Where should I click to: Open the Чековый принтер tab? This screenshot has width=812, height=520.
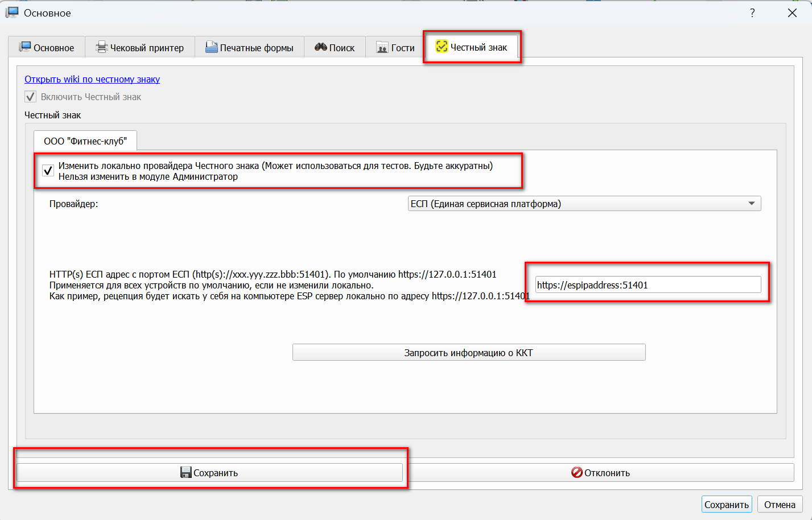(x=140, y=47)
